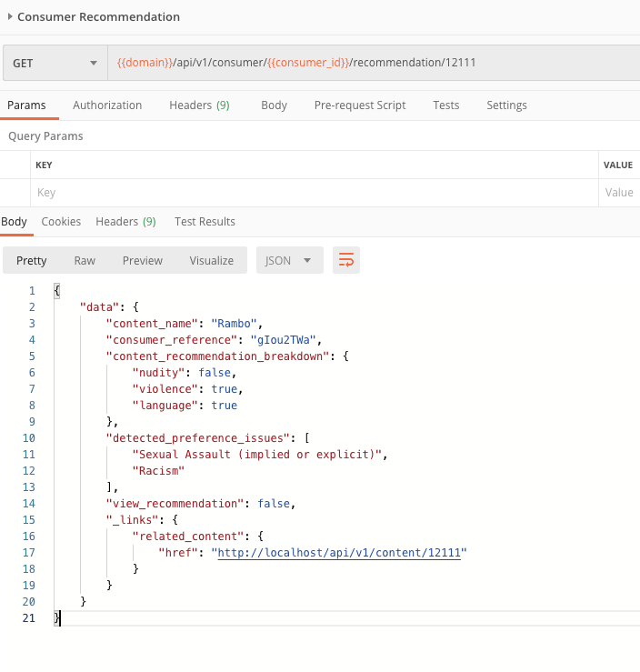Click line number 10 in the gutter
This screenshot has width=640, height=672.
(29, 438)
